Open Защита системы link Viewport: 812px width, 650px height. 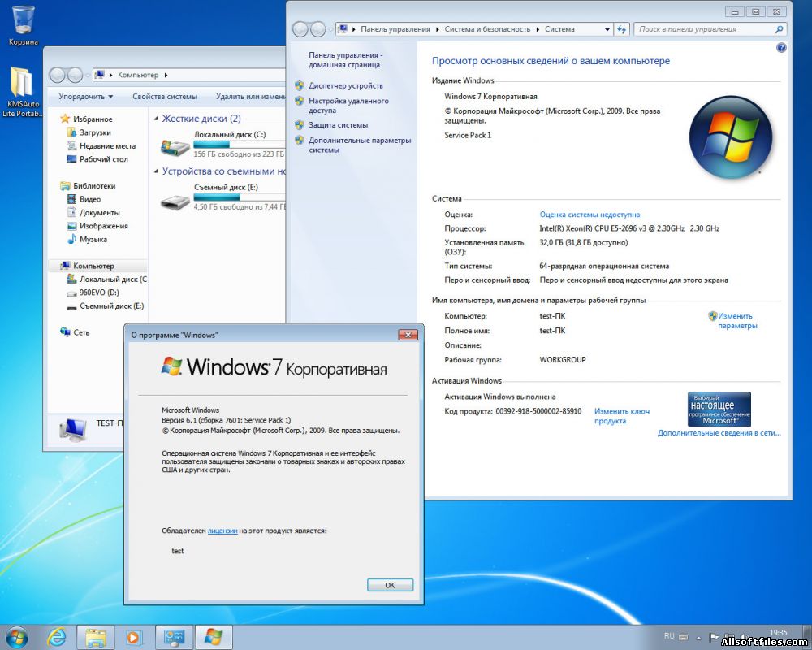point(338,125)
